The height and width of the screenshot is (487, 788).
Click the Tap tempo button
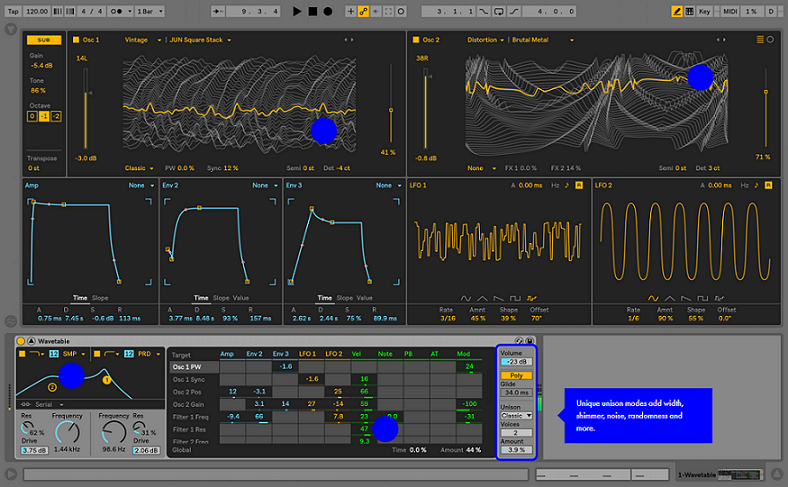(x=11, y=11)
